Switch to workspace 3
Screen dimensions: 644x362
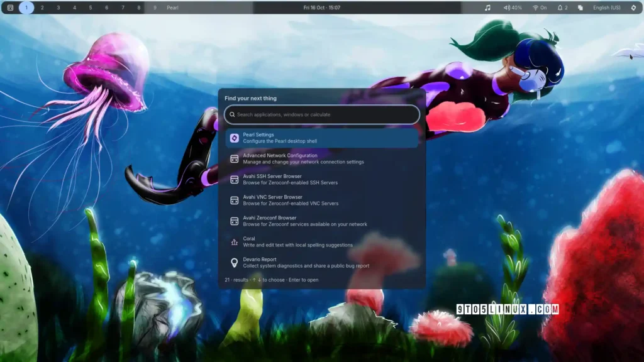58,8
